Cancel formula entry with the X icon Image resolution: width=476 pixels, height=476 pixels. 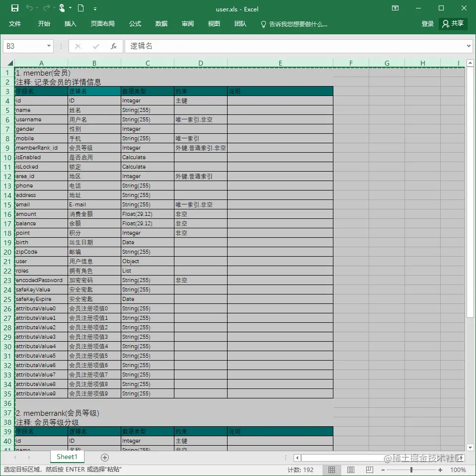pyautogui.click(x=78, y=46)
